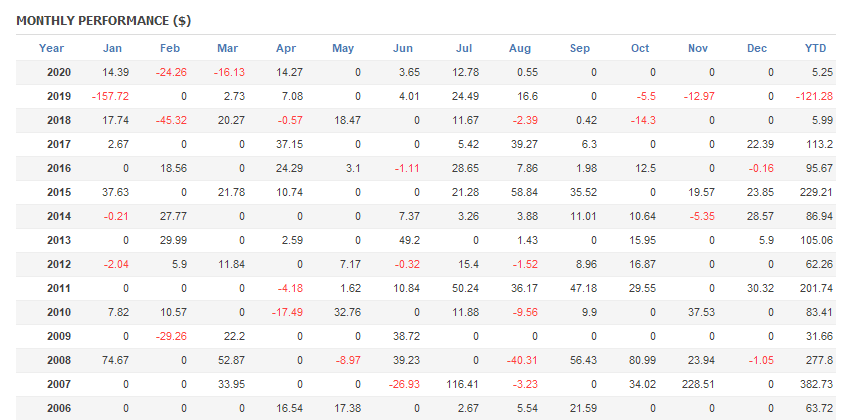Click the Dec column header
Viewport: 859px width, 420px height.
click(x=757, y=48)
